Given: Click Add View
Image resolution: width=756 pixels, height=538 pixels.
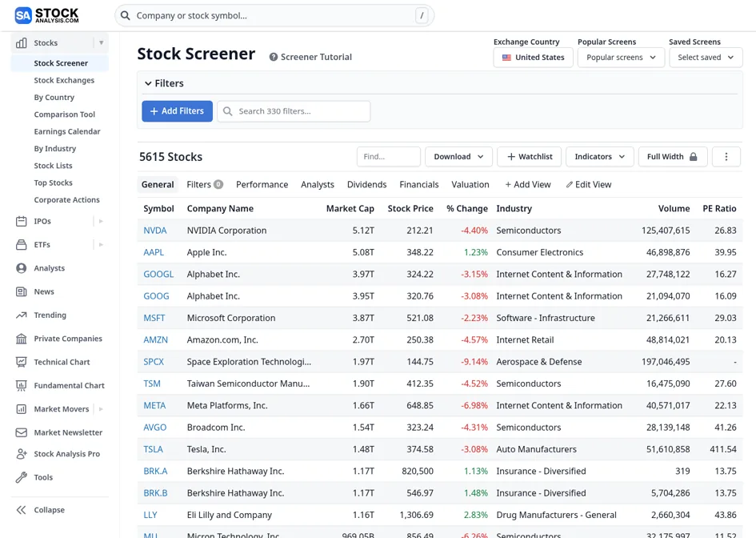Looking at the screenshot, I should click(x=527, y=184).
